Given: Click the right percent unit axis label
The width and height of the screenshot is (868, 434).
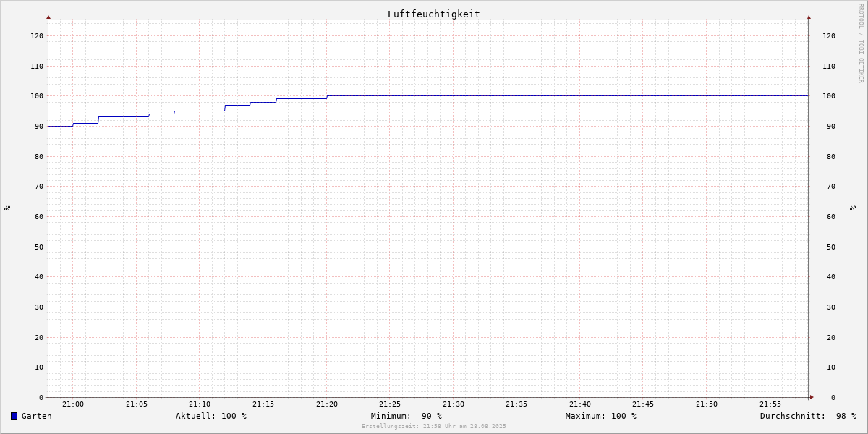Looking at the screenshot, I should (x=854, y=208).
